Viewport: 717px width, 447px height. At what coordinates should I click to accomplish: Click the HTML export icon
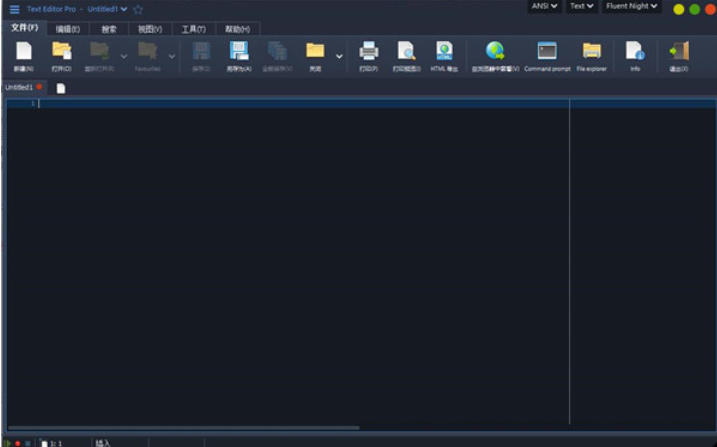pos(444,53)
